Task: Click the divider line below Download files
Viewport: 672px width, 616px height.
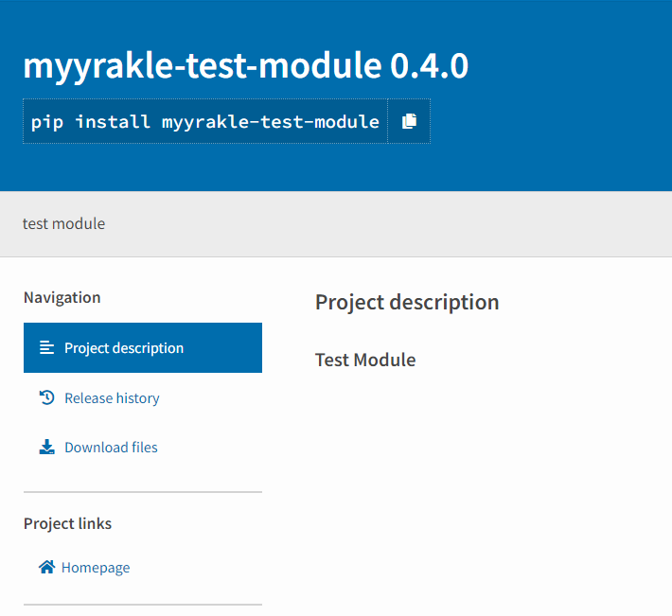Action: coord(142,492)
